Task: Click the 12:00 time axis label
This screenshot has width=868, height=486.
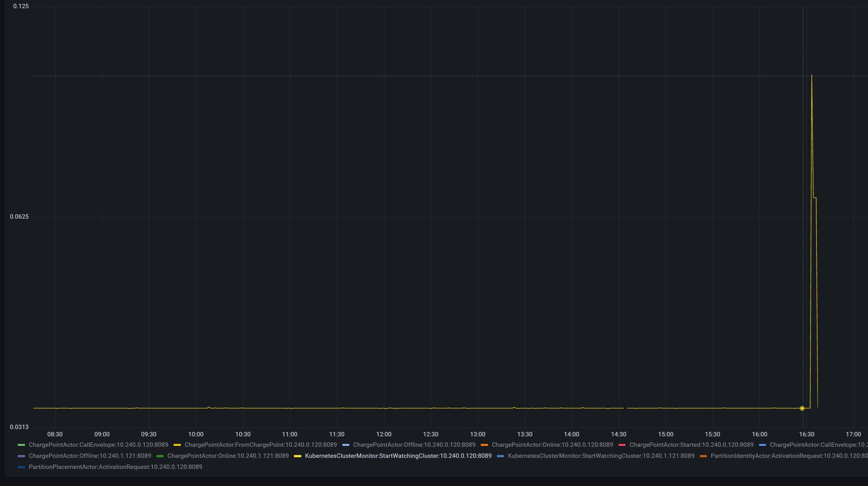Action: pos(384,434)
